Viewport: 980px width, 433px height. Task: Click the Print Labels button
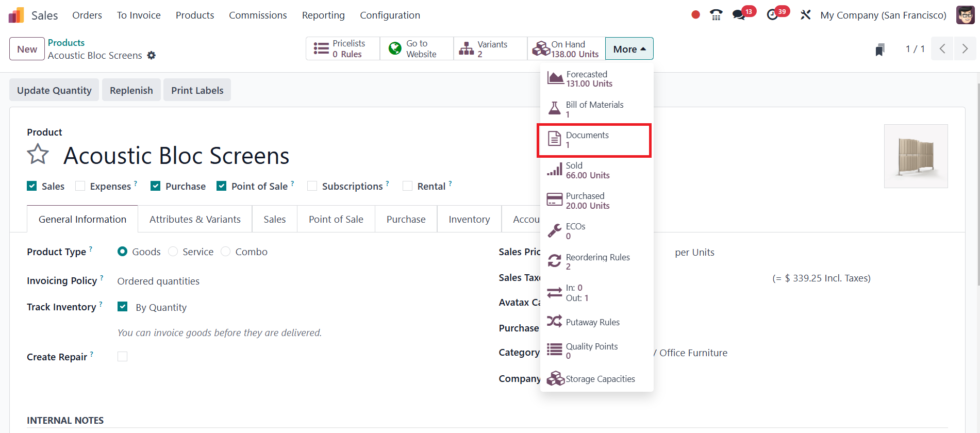(197, 90)
